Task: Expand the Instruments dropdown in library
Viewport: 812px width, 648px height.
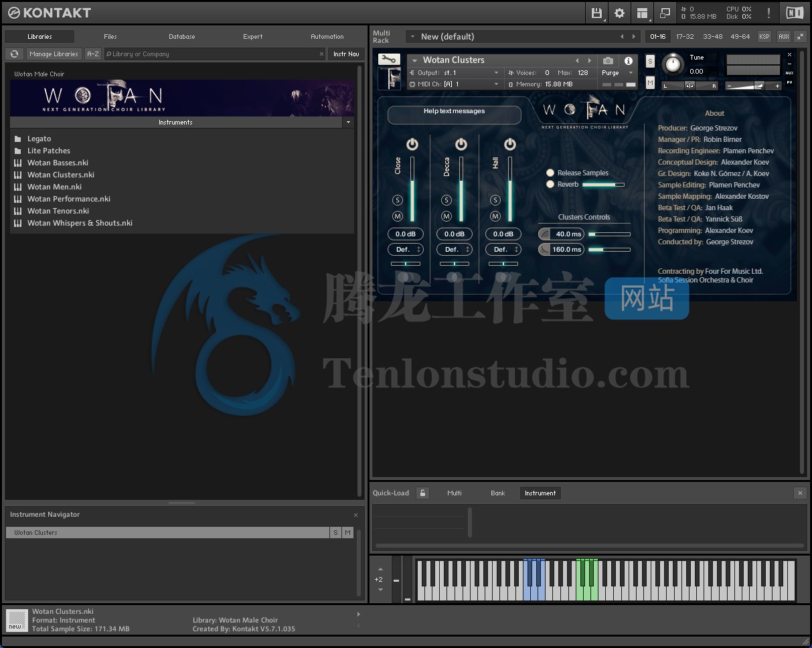Action: point(348,123)
